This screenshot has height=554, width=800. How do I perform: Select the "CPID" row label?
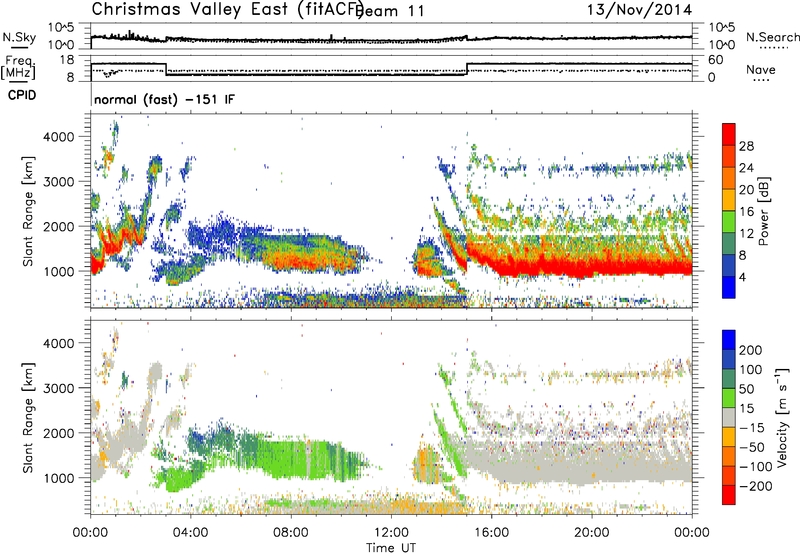[22, 95]
